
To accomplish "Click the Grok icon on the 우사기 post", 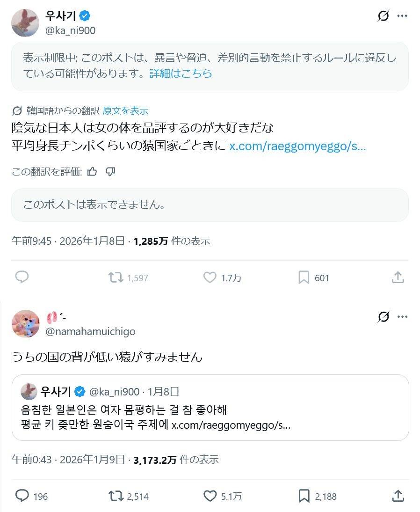I will pyautogui.click(x=383, y=16).
